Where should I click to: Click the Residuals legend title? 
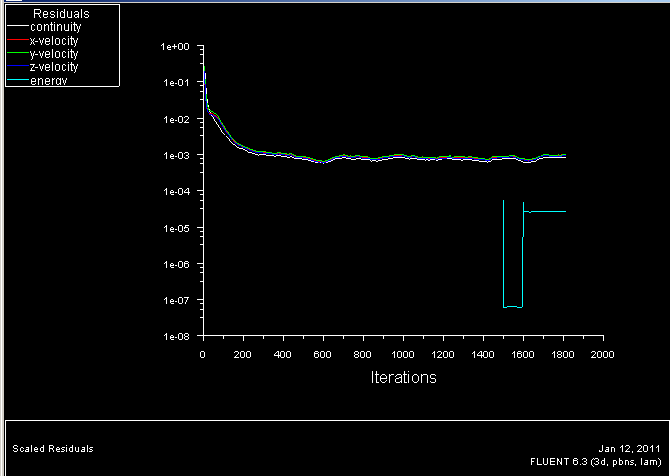pos(61,14)
